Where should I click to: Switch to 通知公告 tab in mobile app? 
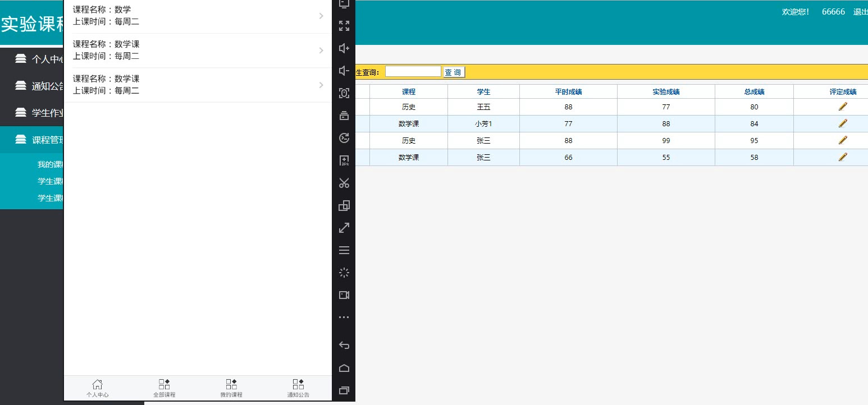pyautogui.click(x=298, y=388)
